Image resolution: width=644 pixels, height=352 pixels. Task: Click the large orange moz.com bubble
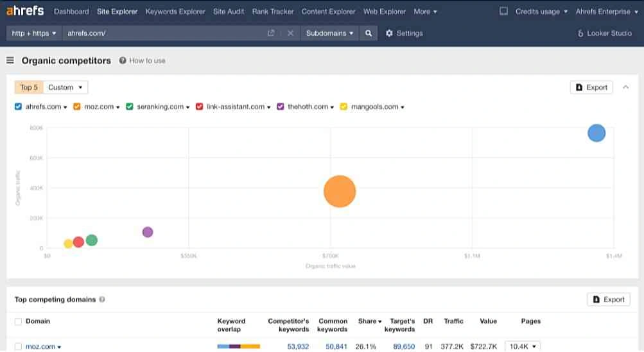[x=340, y=191]
